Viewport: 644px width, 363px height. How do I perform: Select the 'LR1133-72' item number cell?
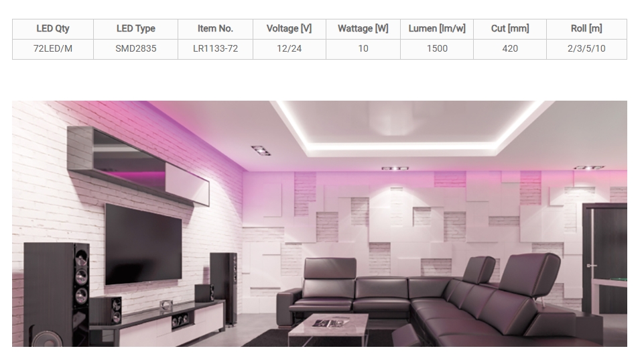coord(215,49)
